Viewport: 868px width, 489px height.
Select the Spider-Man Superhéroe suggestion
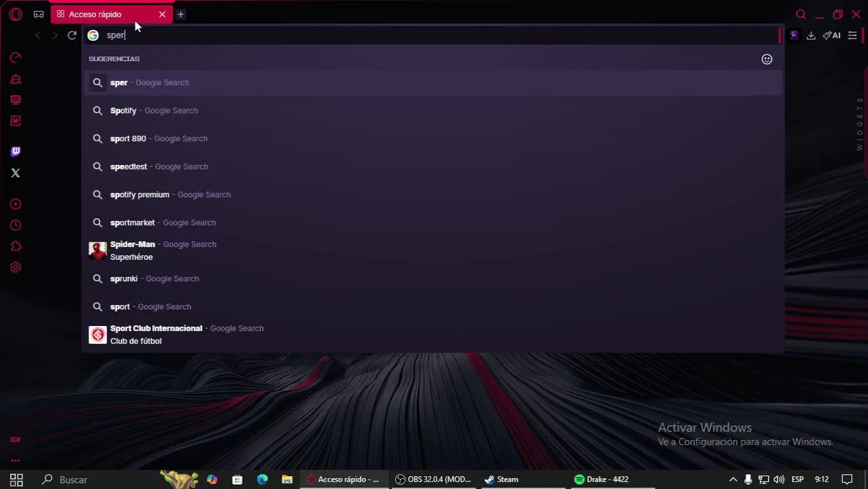[433, 251]
